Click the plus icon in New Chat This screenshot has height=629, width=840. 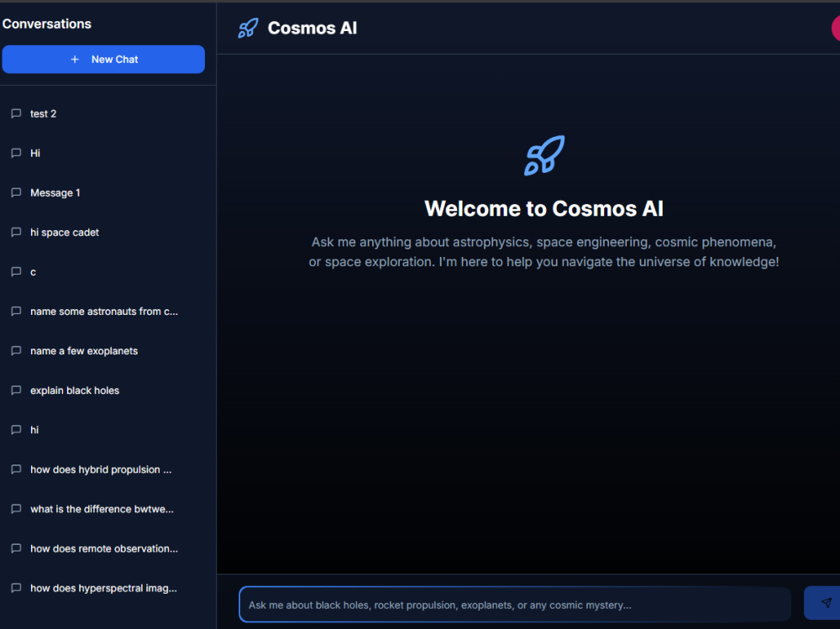[x=75, y=60]
